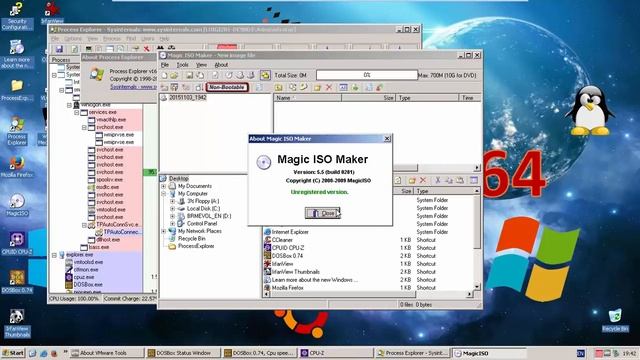Click the Time column header in image pane

point(470,98)
